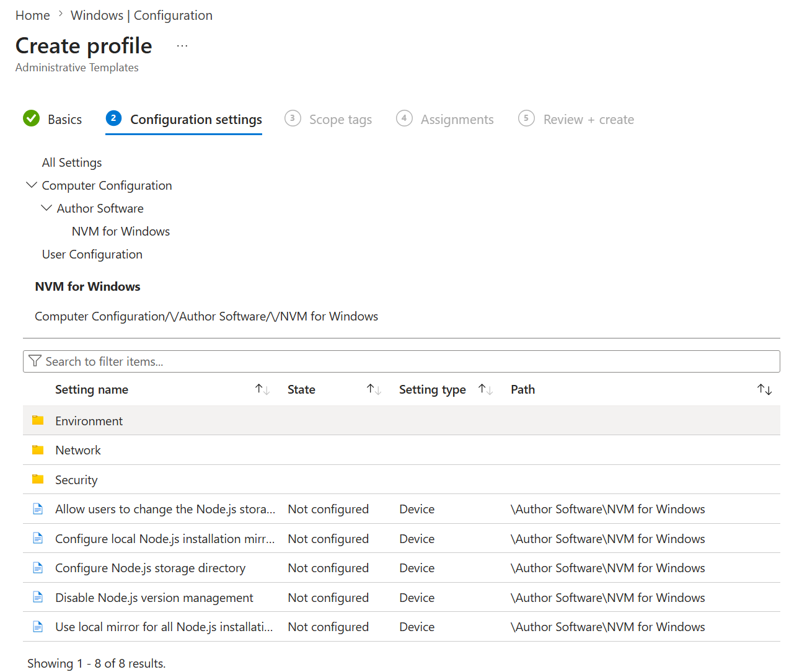
Task: Click the Environment folder icon
Action: click(x=38, y=420)
